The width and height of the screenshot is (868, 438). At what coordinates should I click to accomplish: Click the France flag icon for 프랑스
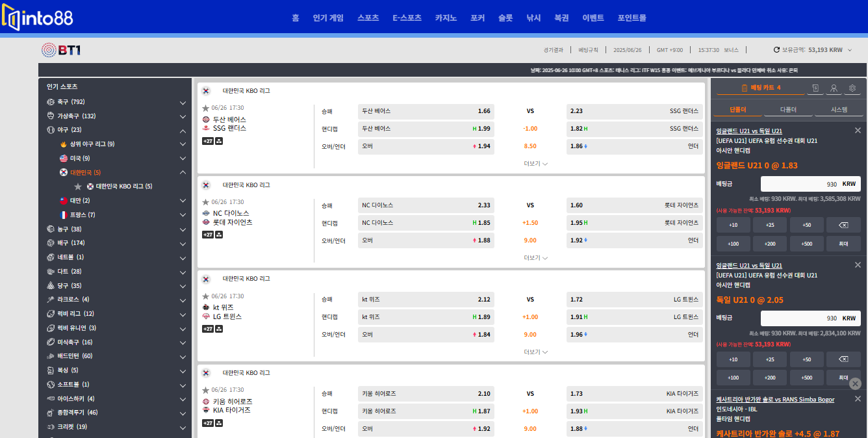point(64,215)
